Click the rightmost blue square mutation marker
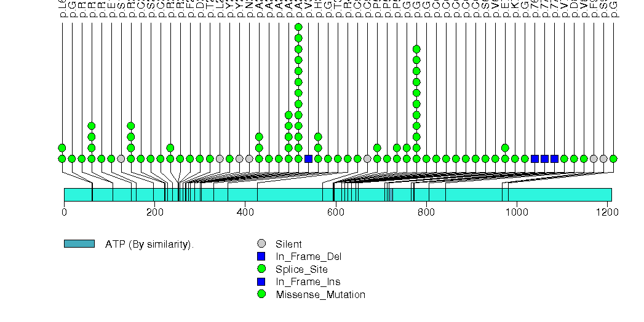Screen dimensions: 644x322 tap(554, 159)
